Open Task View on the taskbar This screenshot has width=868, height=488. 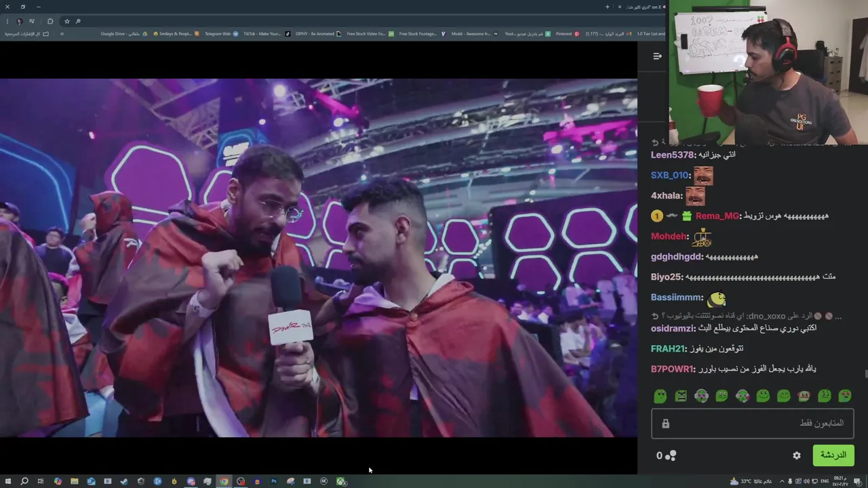(x=41, y=481)
